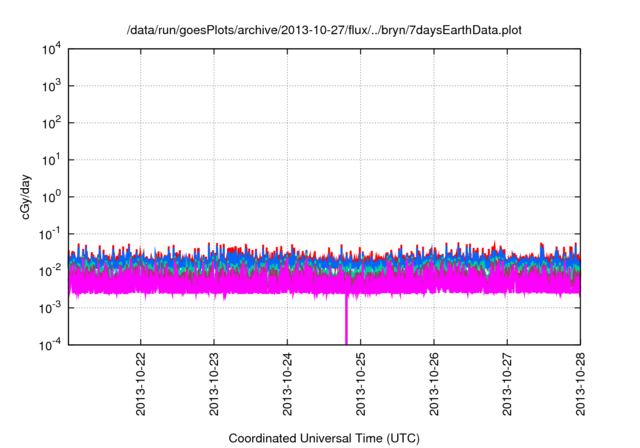Click the 10^-4 y-axis tick label
The height and width of the screenshot is (448, 640).
tap(50, 345)
